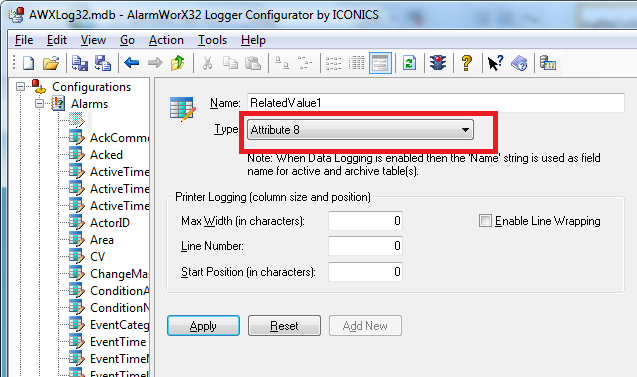
Task: Click the Export data toolbar icon
Action: pos(80,63)
